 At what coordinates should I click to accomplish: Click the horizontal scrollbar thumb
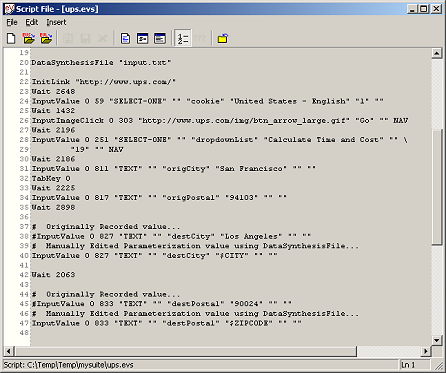(x=185, y=351)
